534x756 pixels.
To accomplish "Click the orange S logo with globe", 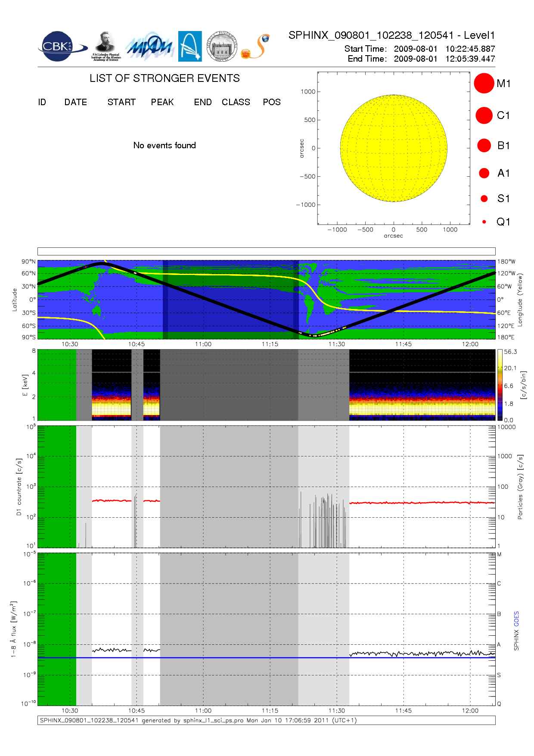I will pos(256,47).
